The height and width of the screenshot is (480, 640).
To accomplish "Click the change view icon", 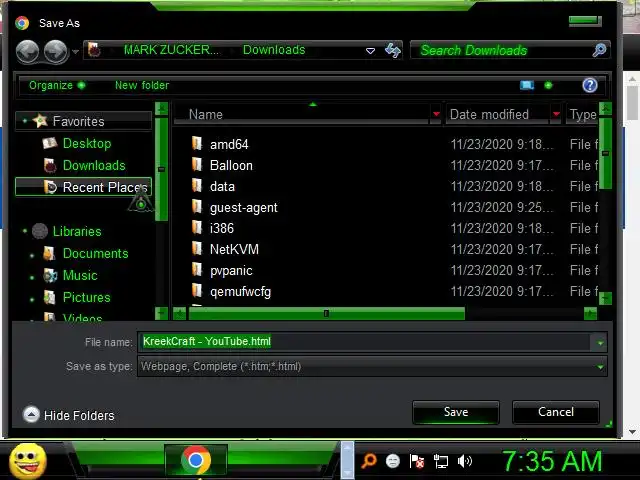I will 527,85.
